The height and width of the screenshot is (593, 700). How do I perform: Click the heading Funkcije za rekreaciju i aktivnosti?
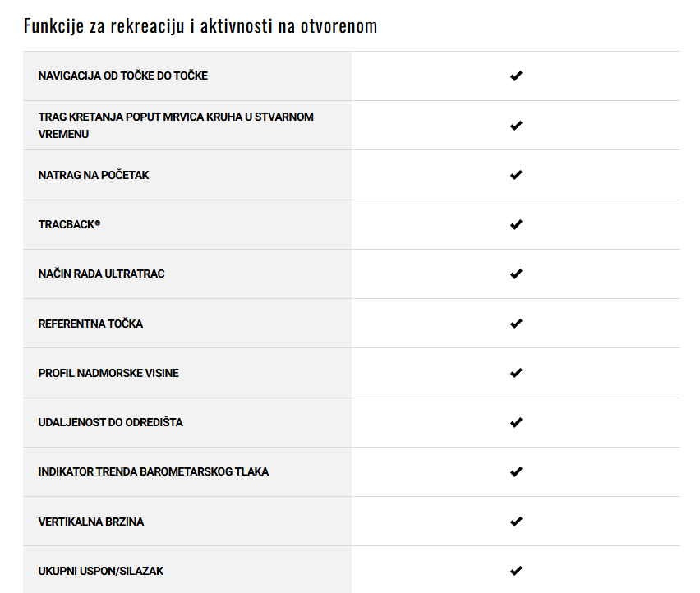click(x=200, y=26)
